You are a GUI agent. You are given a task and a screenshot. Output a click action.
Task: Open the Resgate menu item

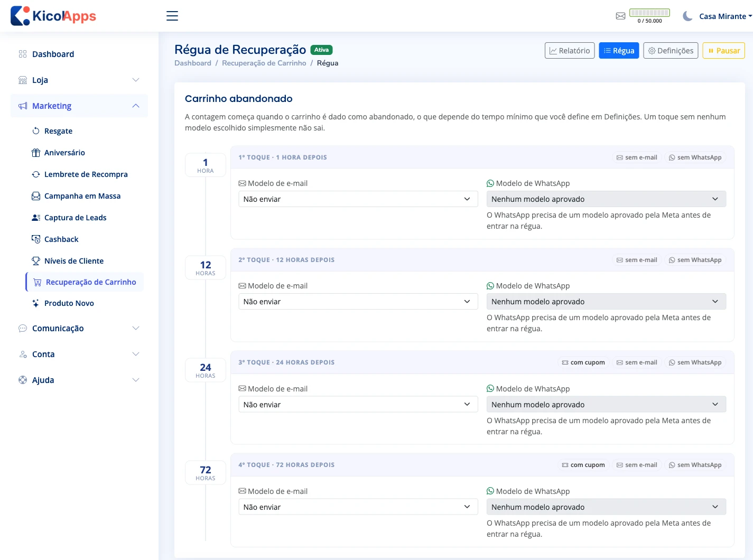click(x=58, y=131)
